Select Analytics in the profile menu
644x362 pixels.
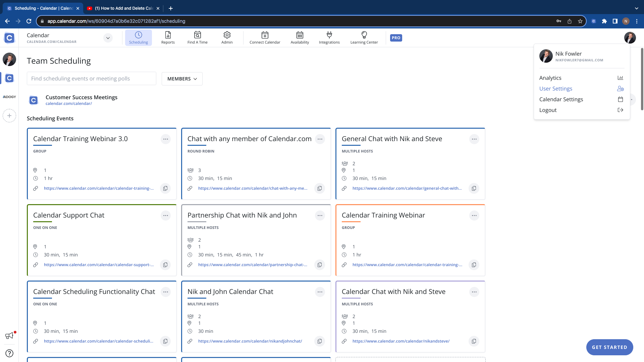click(x=581, y=78)
